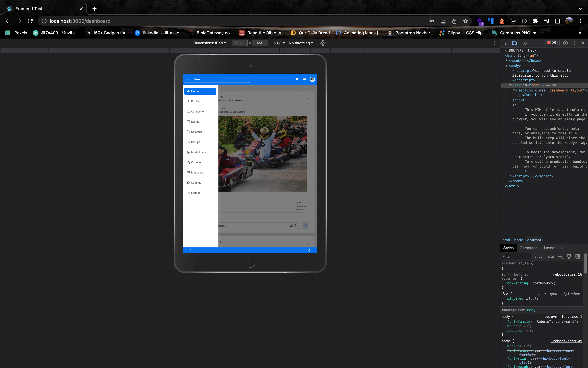The height and width of the screenshot is (368, 588).
Task: Open the Lighthouse extension icon
Action: pos(502,21)
